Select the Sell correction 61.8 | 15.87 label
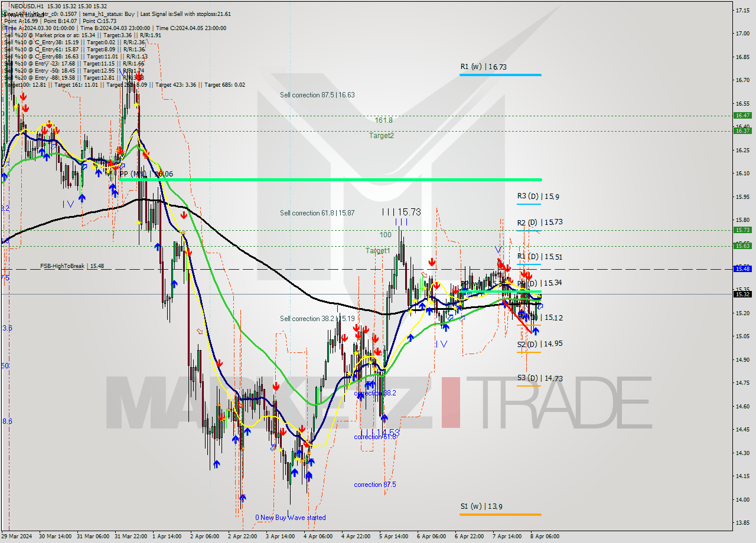Screen dimensions: 756x543 click(317, 213)
